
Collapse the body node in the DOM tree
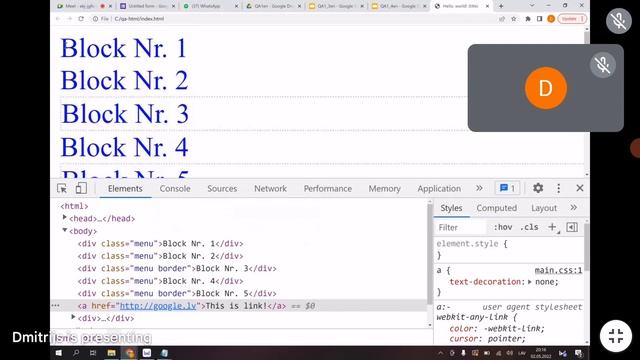tap(64, 231)
